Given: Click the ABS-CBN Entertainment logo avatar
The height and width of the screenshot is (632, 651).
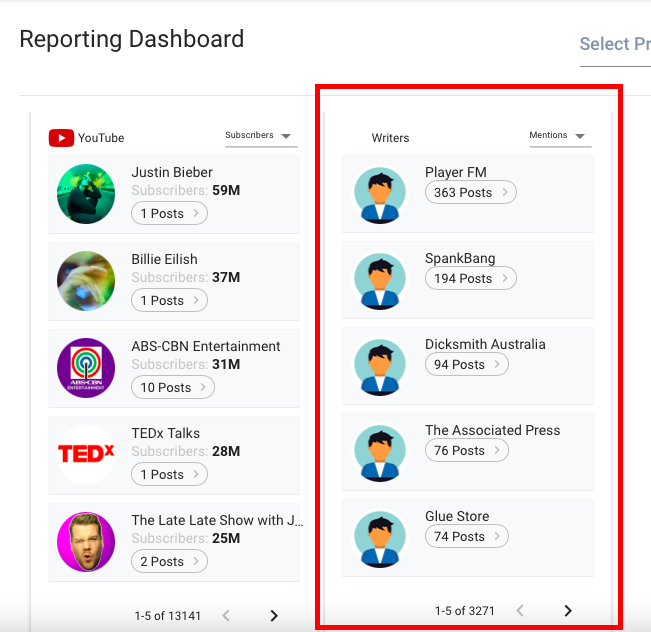Looking at the screenshot, I should click(86, 368).
